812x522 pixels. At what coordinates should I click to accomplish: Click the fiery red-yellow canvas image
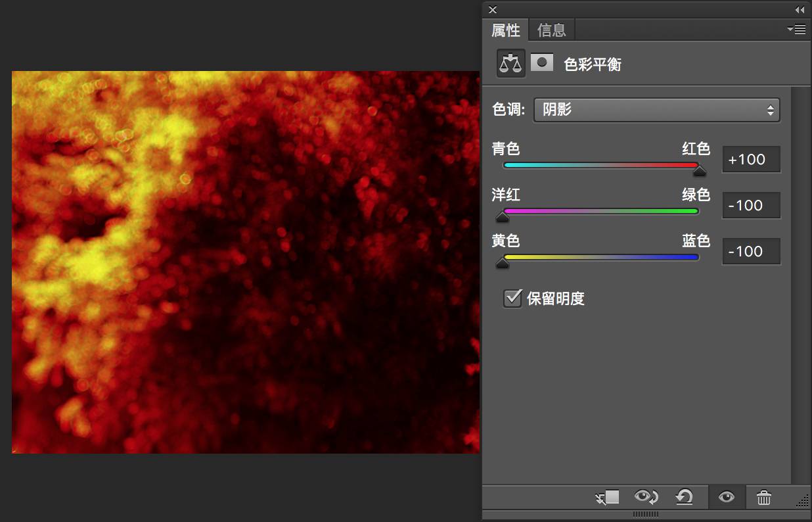point(246,262)
